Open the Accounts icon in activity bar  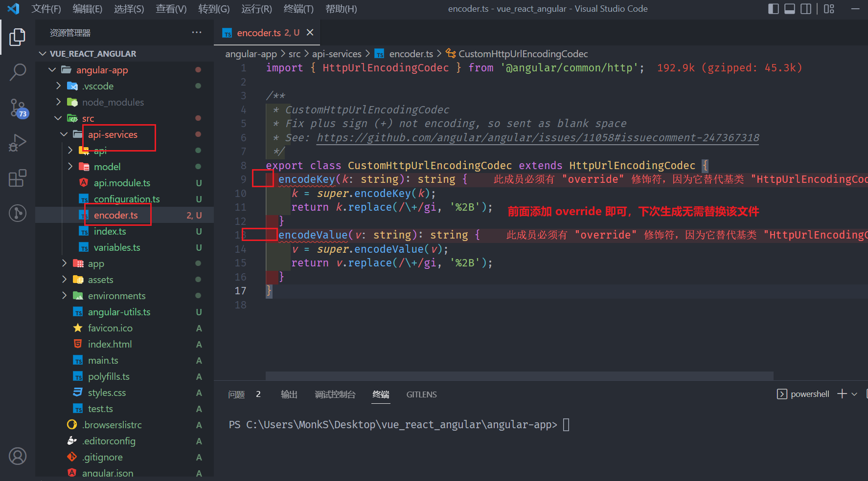pyautogui.click(x=18, y=456)
